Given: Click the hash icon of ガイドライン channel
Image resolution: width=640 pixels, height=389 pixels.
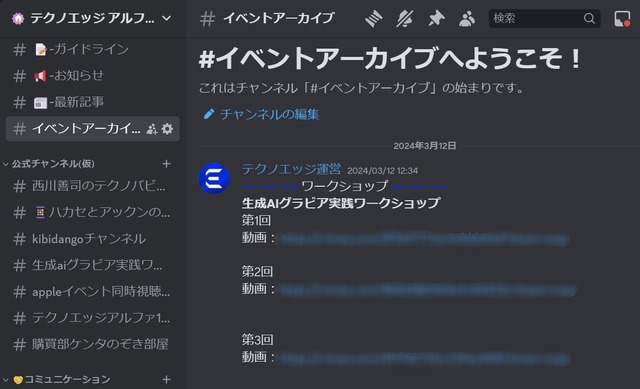Looking at the screenshot, I should click(x=19, y=49).
